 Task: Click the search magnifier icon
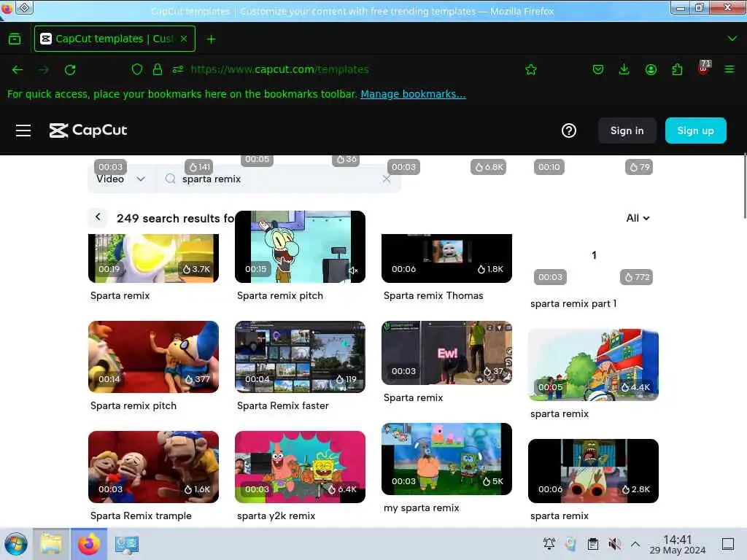pos(170,179)
